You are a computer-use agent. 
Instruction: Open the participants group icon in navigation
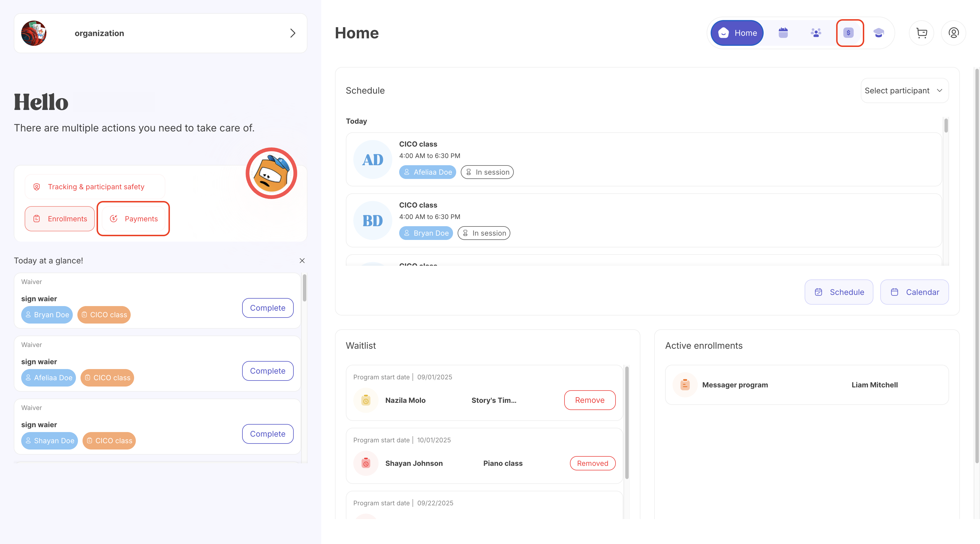tap(816, 33)
